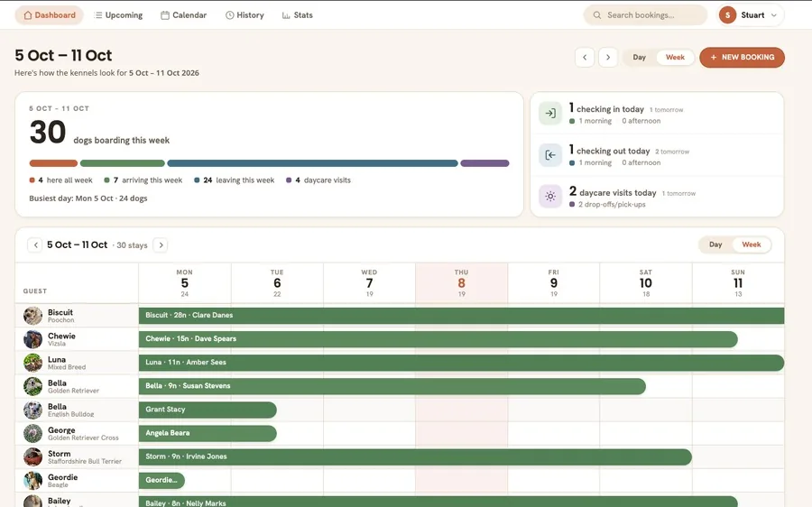Click the '7 arriving this week' legend item
This screenshot has width=812, height=507.
[143, 180]
